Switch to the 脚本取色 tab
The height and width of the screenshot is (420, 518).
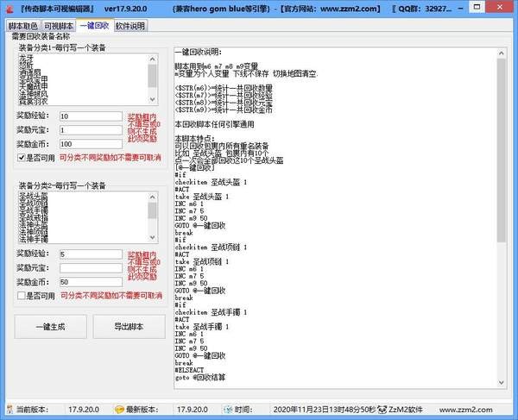[22, 26]
